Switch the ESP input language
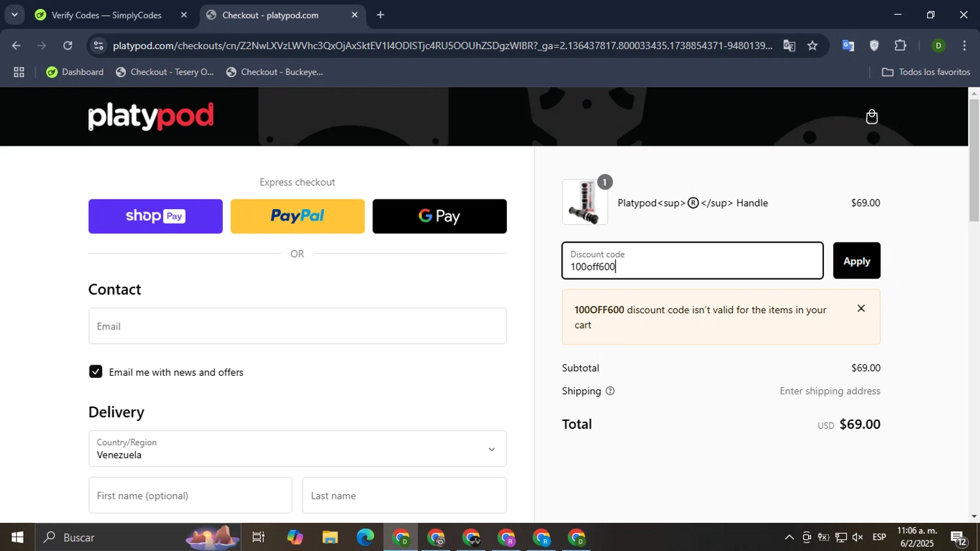980x551 pixels. 879,537
